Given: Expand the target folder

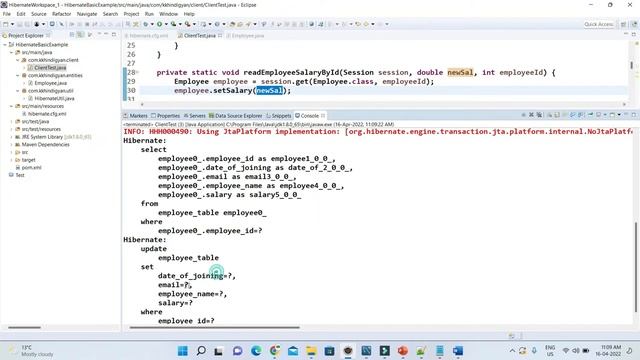Looking at the screenshot, I should pyautogui.click(x=11, y=160).
